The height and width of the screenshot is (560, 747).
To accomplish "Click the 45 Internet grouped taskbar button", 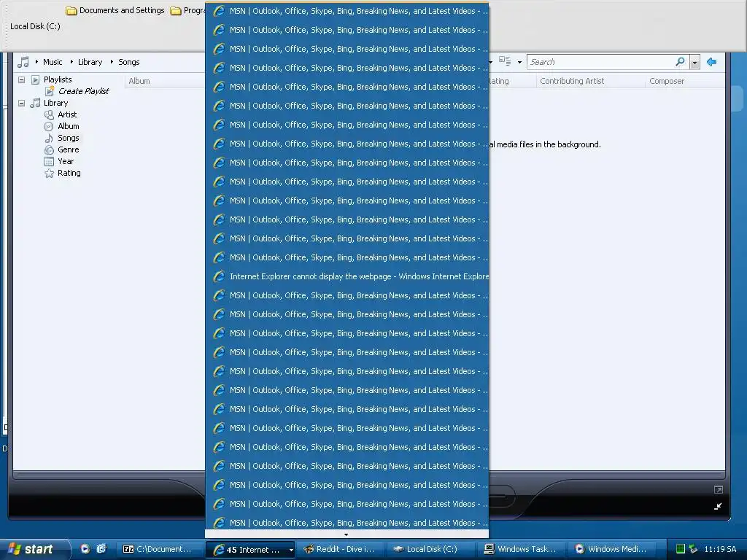I will [x=249, y=550].
